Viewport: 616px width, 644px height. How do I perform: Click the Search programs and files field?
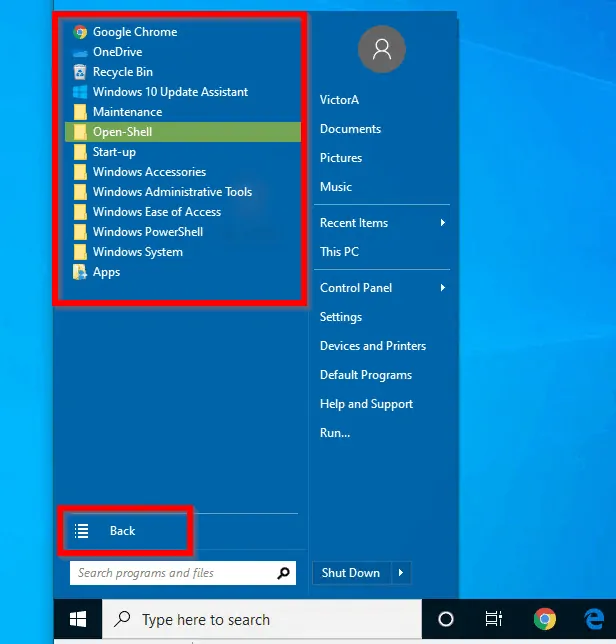coord(170,573)
